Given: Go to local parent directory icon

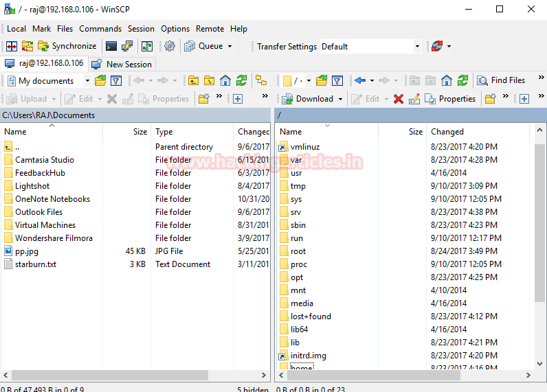Looking at the screenshot, I should (x=193, y=80).
